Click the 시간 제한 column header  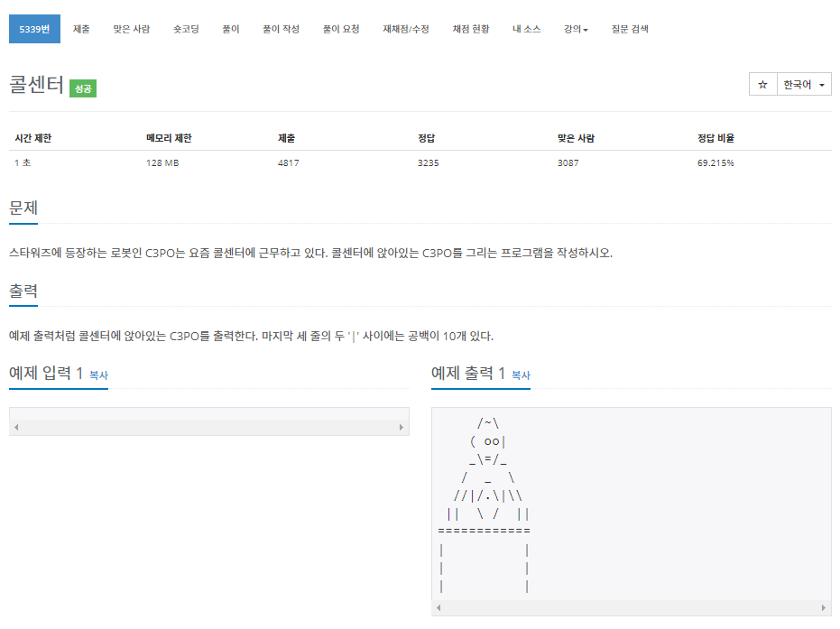tap(33, 138)
